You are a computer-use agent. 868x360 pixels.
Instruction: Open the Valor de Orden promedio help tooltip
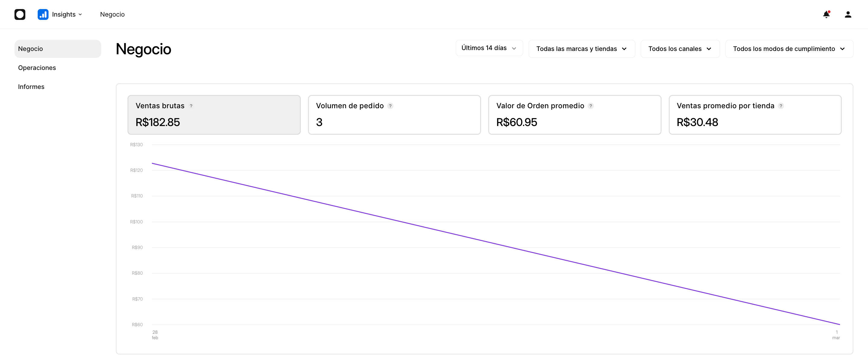tap(591, 106)
